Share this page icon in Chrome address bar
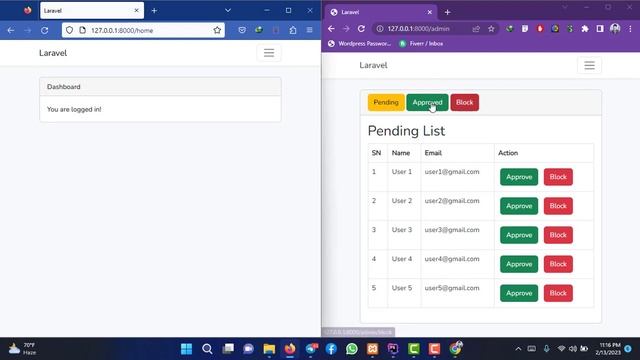Image resolution: width=640 pixels, height=360 pixels. [476, 29]
